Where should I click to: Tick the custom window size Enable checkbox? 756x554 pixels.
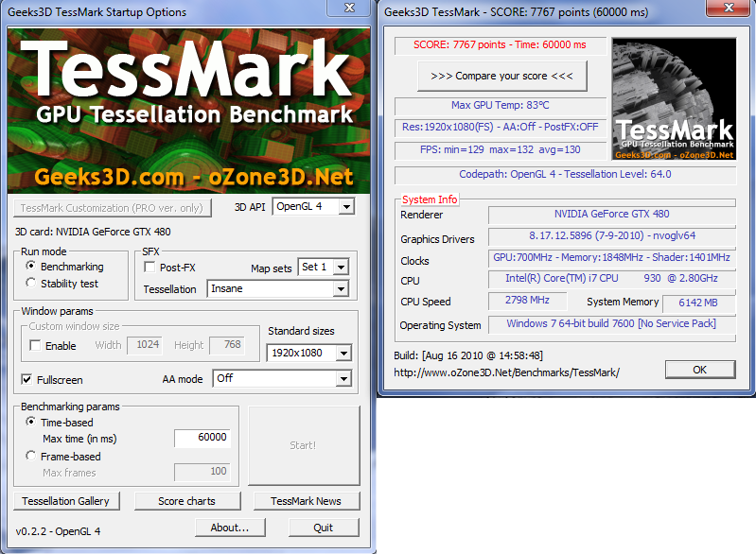click(35, 345)
